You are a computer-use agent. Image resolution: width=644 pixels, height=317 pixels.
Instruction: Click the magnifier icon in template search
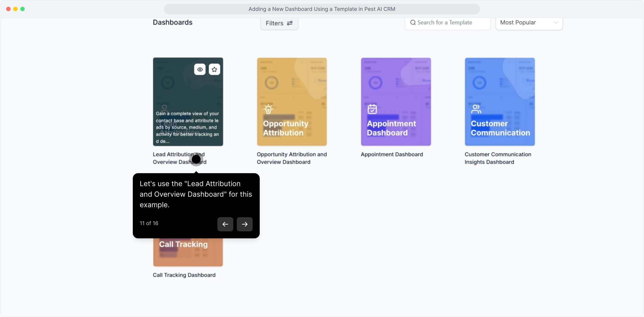(x=413, y=23)
